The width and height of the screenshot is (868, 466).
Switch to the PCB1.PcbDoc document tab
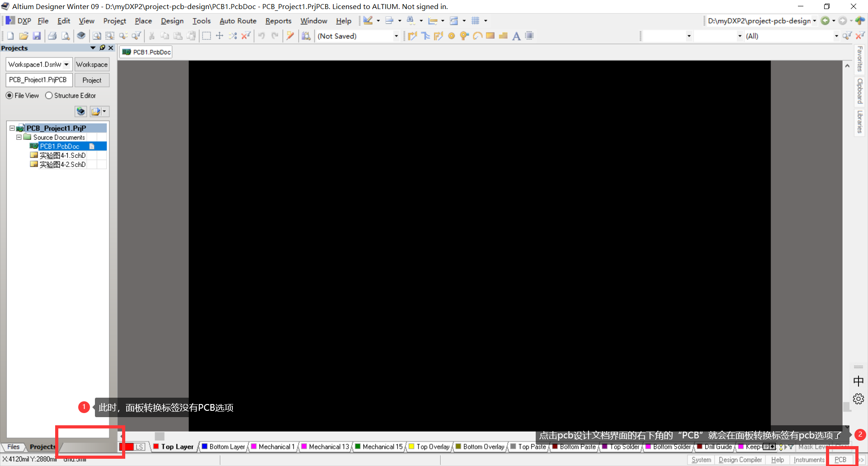(146, 52)
